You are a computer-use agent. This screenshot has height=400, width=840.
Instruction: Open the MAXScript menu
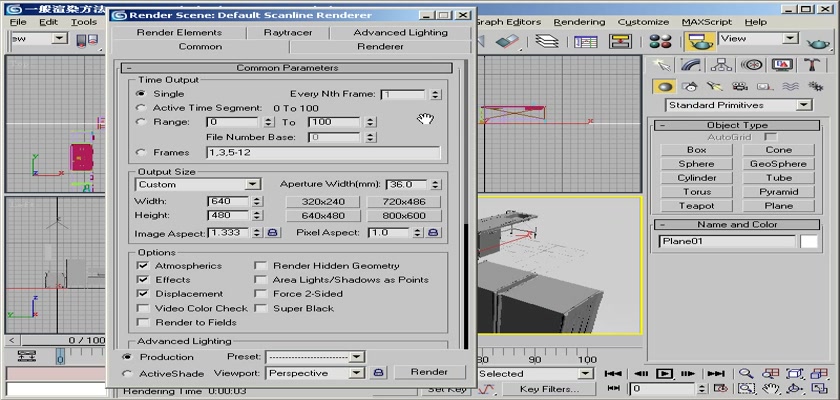pos(707,22)
